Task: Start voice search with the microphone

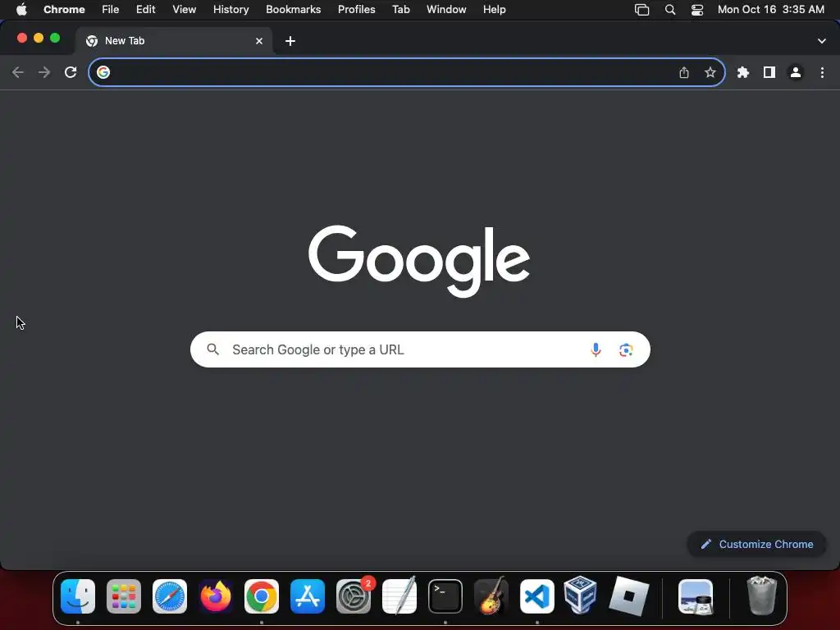Action: coord(596,349)
